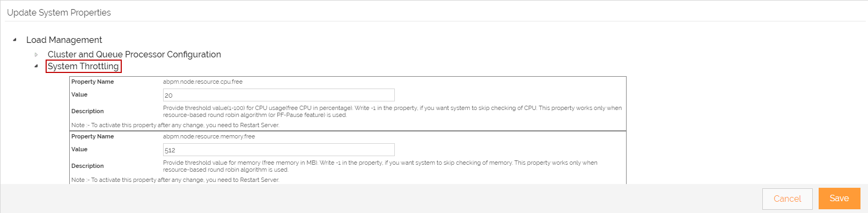Save the system properties
This screenshot has width=868, height=213.
839,199
